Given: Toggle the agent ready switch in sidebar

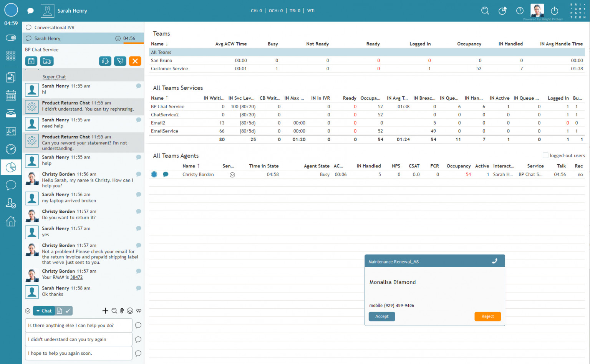Looking at the screenshot, I should pos(11,38).
